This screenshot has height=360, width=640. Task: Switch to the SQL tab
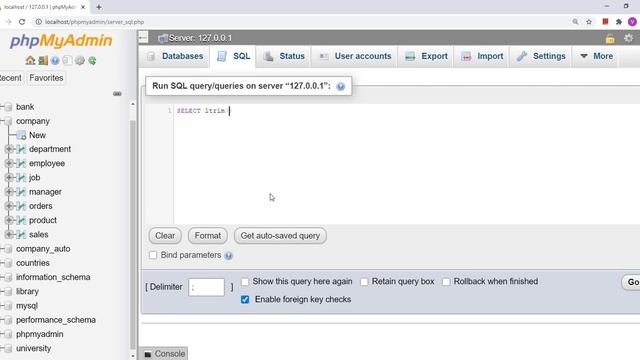[233, 56]
